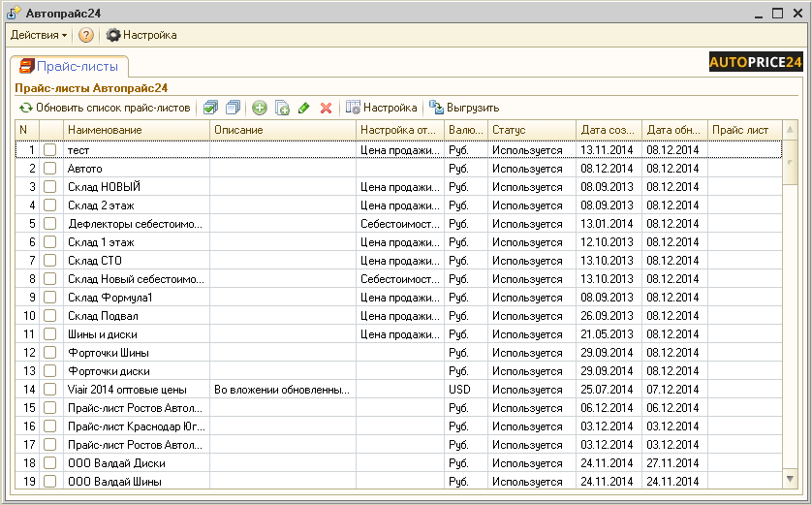
Task: Click the Дата соз... column header
Action: pyautogui.click(x=609, y=130)
